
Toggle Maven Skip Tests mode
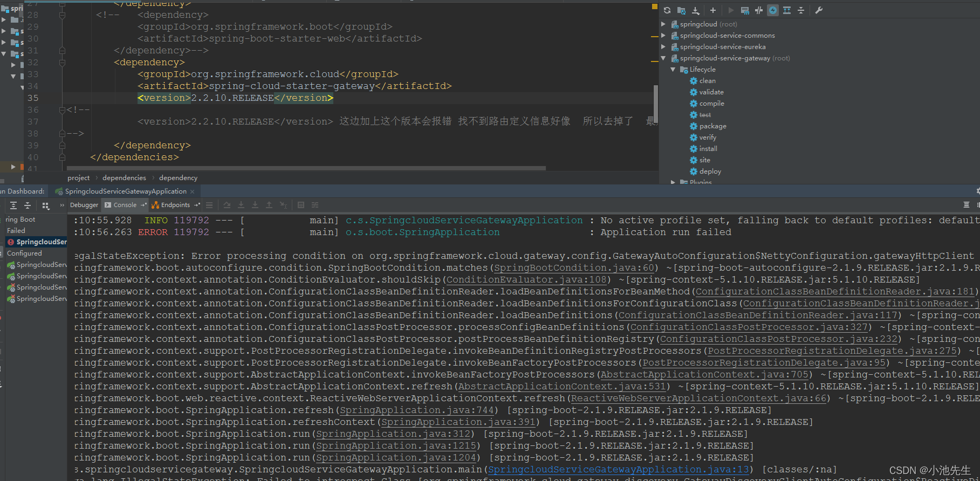point(759,10)
